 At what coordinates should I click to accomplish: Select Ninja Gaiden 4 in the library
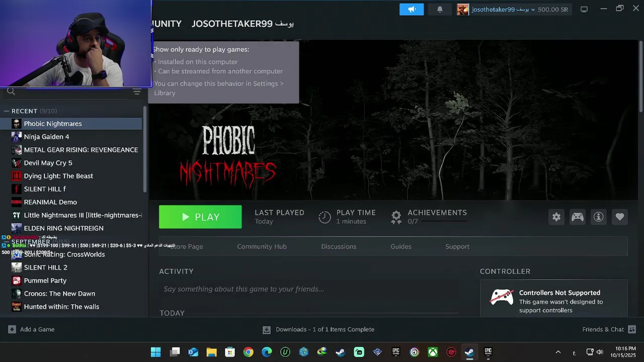(x=71, y=137)
